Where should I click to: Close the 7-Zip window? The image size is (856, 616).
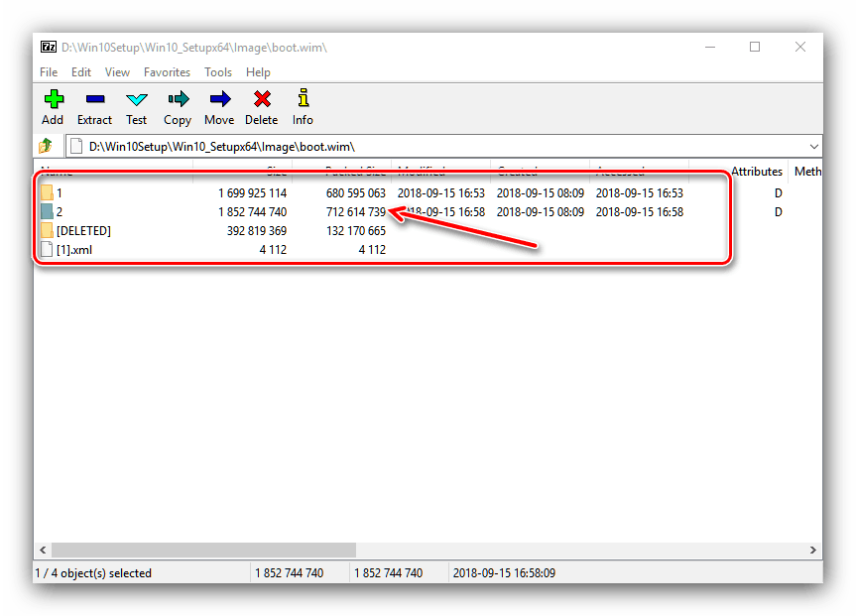800,47
